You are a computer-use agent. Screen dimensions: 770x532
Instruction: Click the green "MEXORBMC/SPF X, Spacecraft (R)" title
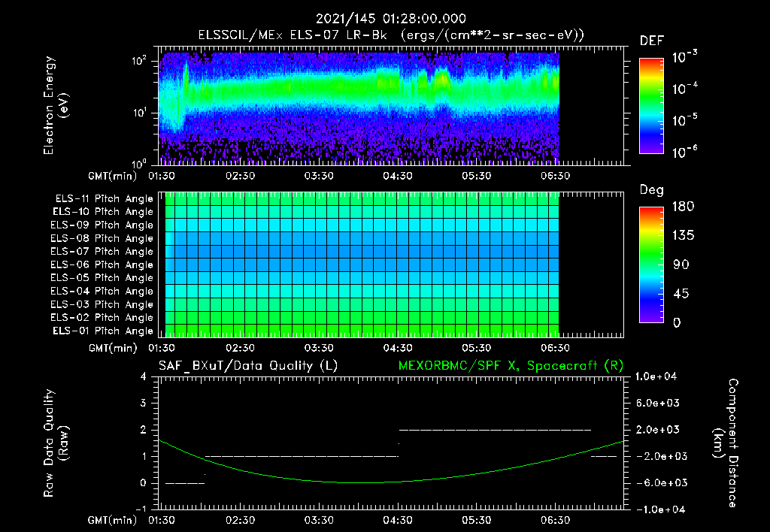pos(511,366)
